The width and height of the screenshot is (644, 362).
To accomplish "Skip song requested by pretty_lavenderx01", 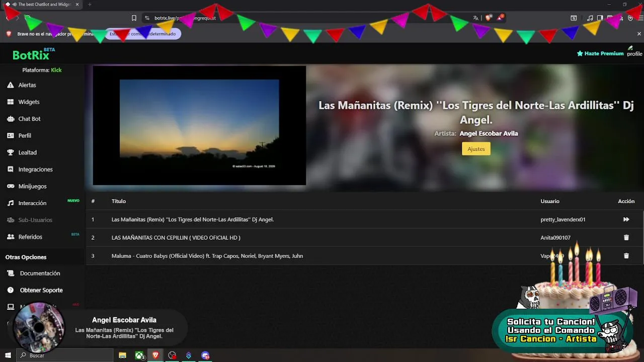I will tap(626, 219).
